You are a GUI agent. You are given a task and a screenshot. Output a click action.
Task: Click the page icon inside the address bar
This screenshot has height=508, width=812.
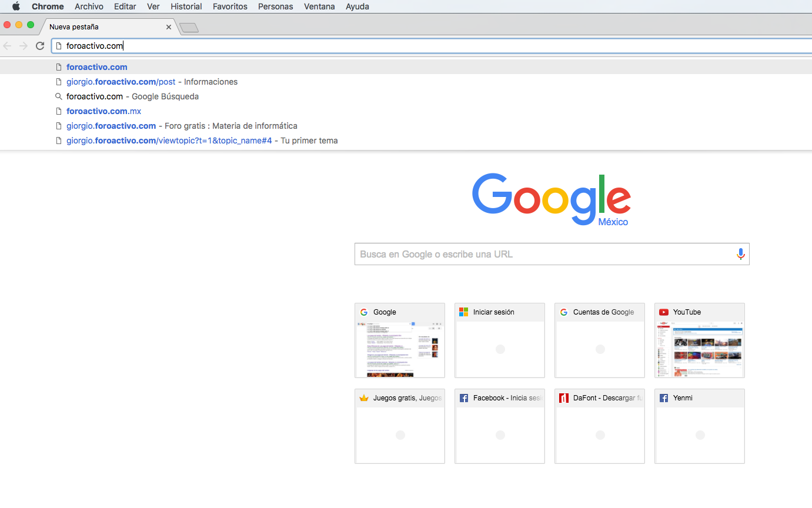click(x=58, y=46)
